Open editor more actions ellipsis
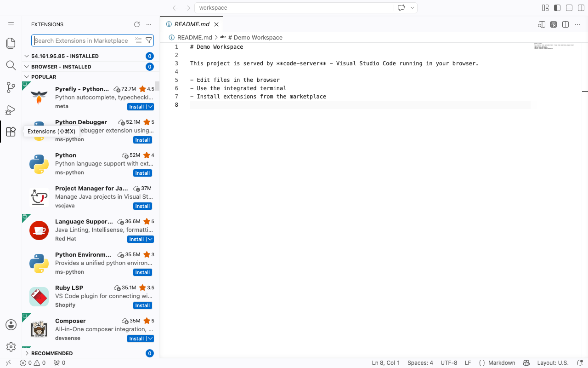The height and width of the screenshot is (368, 588). [577, 24]
